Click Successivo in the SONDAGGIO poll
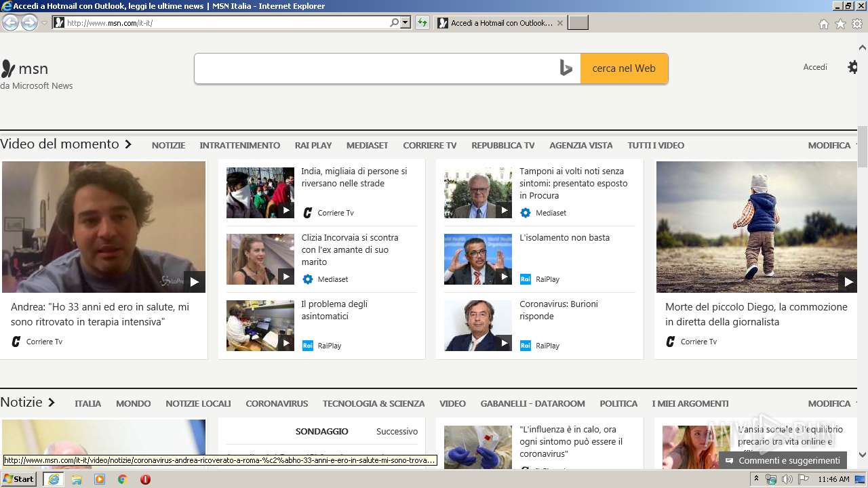 [397, 431]
